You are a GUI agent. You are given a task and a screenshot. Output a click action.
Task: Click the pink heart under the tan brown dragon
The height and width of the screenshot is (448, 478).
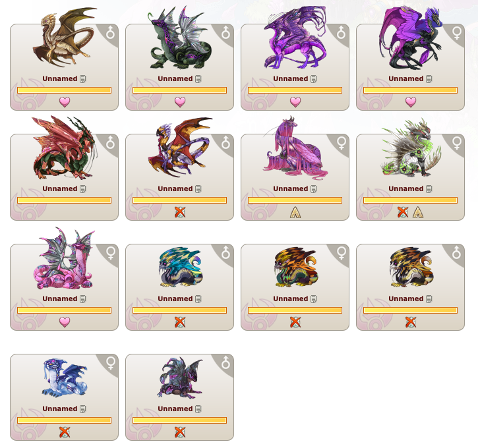click(65, 101)
